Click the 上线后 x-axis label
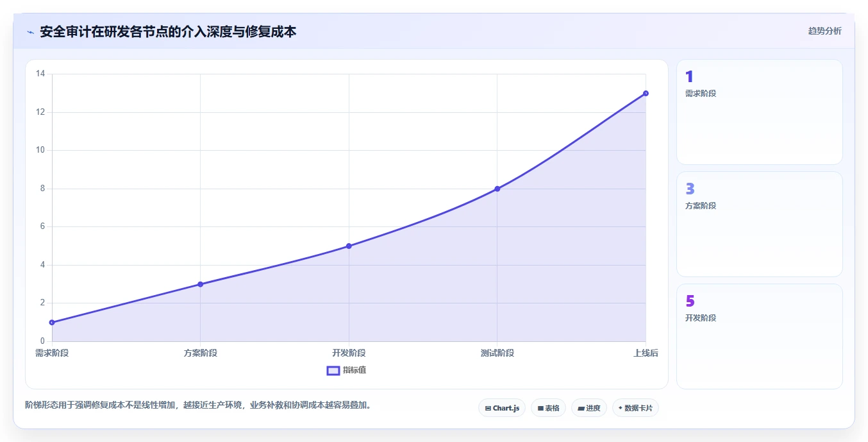This screenshot has width=868, height=442. (646, 353)
